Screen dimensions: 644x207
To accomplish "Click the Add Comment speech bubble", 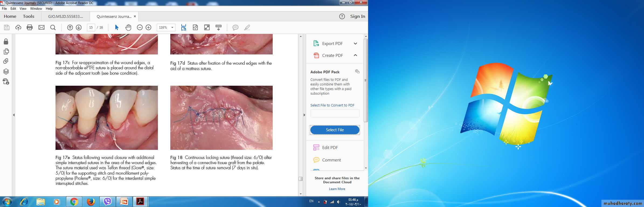I will (235, 27).
